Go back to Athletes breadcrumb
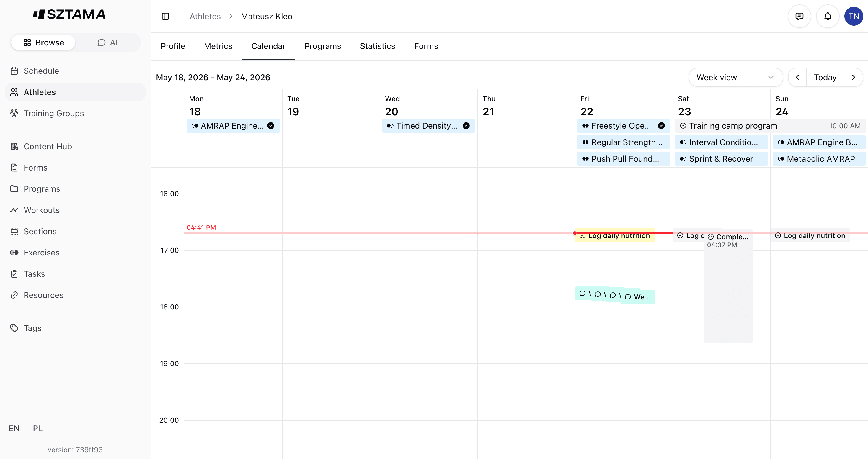Image resolution: width=868 pixels, height=459 pixels. (205, 16)
